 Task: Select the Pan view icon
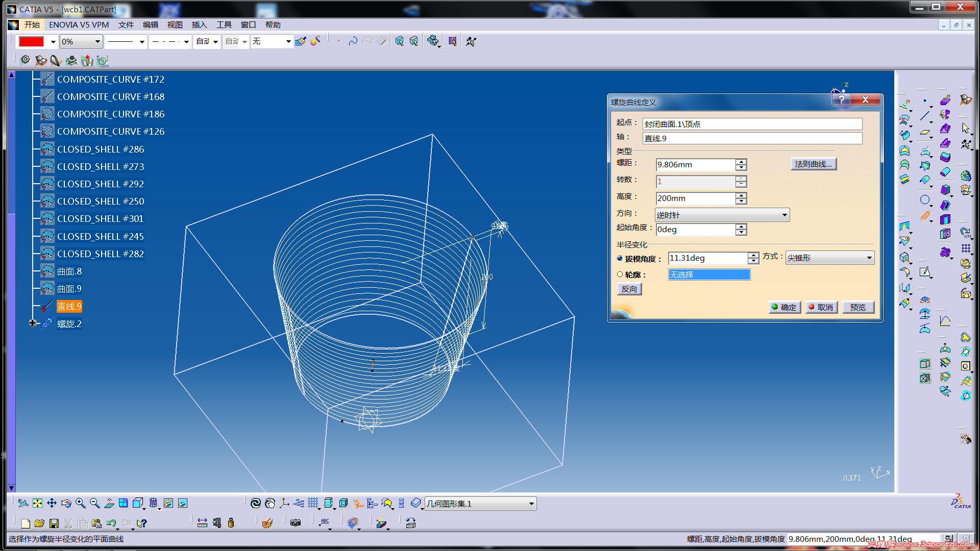coord(52,504)
